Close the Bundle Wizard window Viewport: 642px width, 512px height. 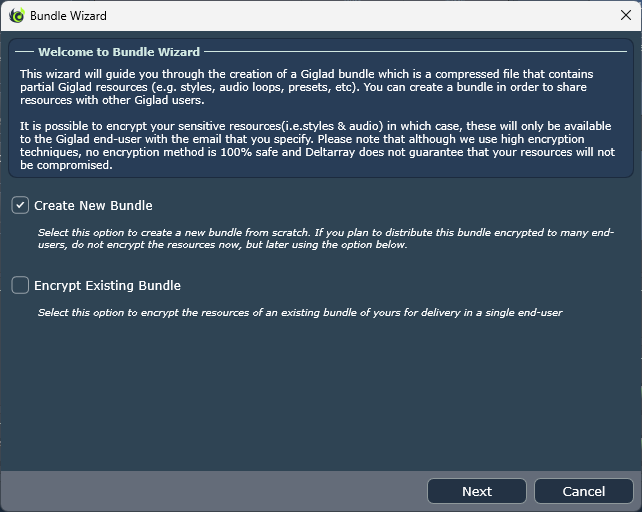pos(625,16)
